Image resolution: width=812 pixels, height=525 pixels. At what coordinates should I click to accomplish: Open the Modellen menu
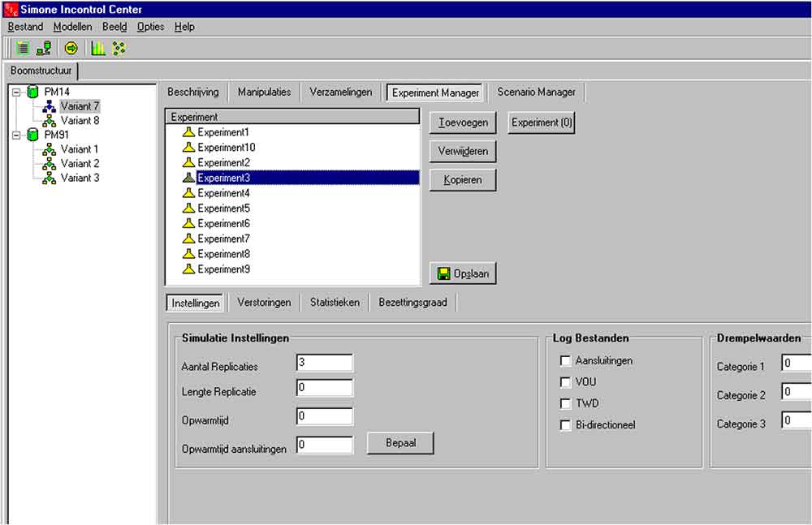(72, 27)
